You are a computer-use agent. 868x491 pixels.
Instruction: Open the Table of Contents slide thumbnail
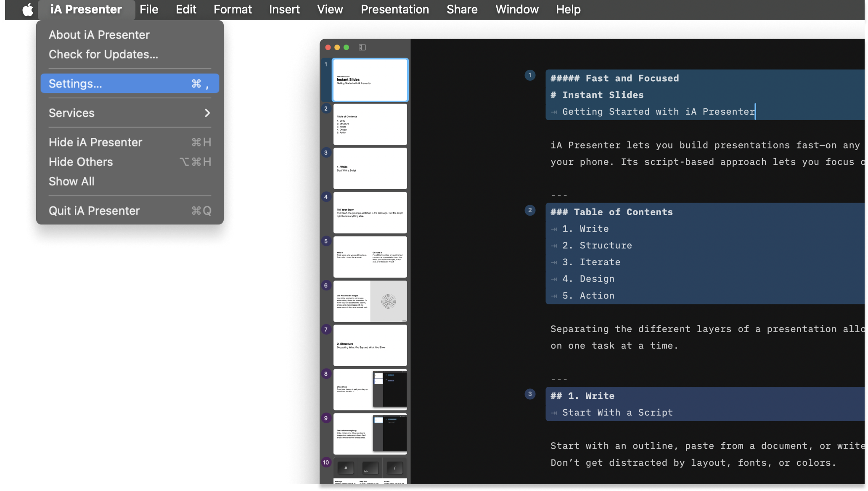(370, 124)
